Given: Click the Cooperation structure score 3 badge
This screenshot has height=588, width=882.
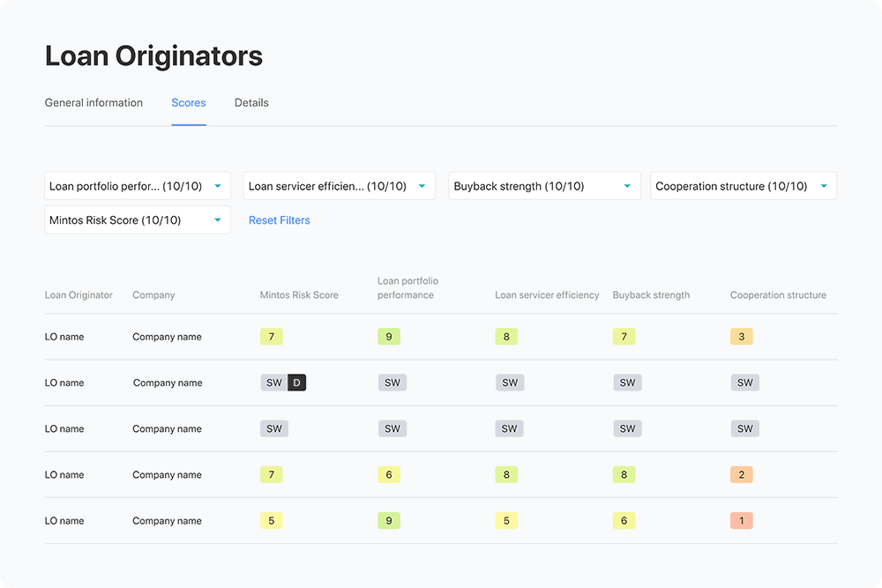Looking at the screenshot, I should (x=742, y=337).
